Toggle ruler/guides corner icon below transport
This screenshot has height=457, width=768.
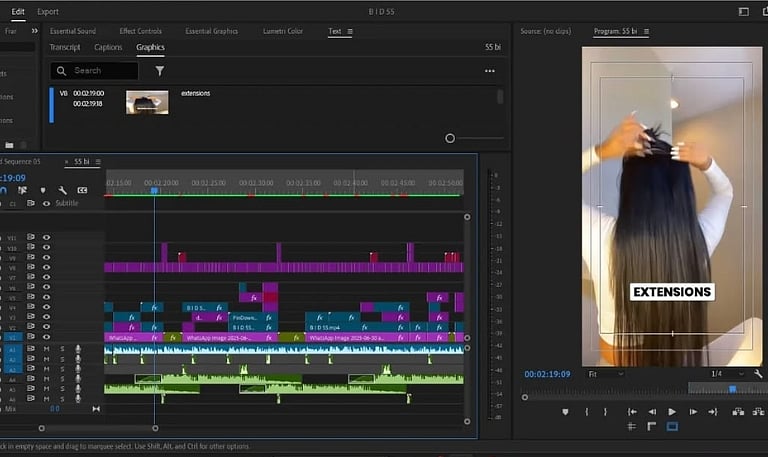coord(651,427)
